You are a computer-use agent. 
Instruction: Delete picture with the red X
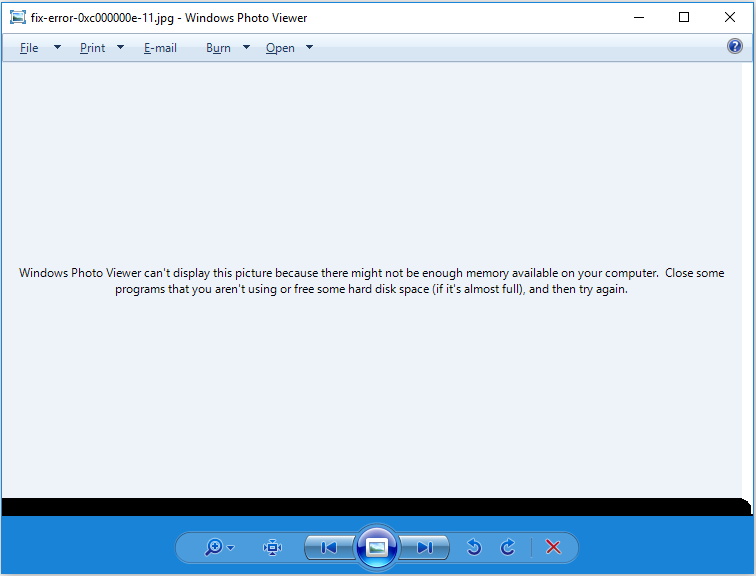(553, 548)
